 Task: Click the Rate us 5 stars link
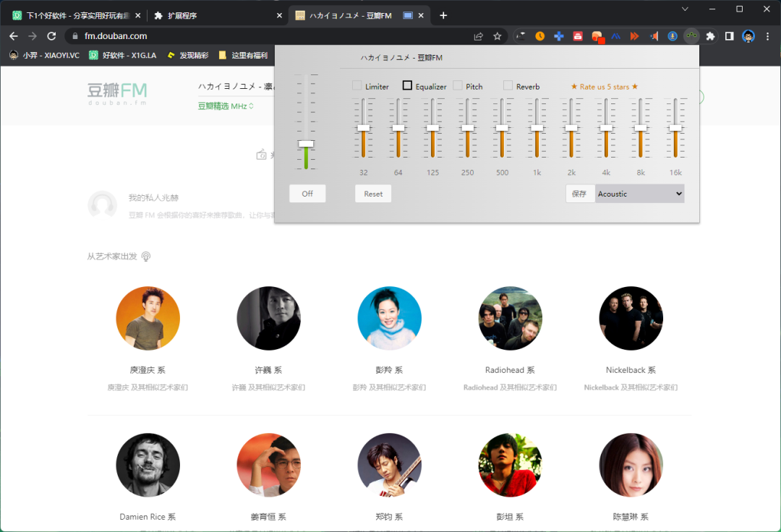click(604, 87)
